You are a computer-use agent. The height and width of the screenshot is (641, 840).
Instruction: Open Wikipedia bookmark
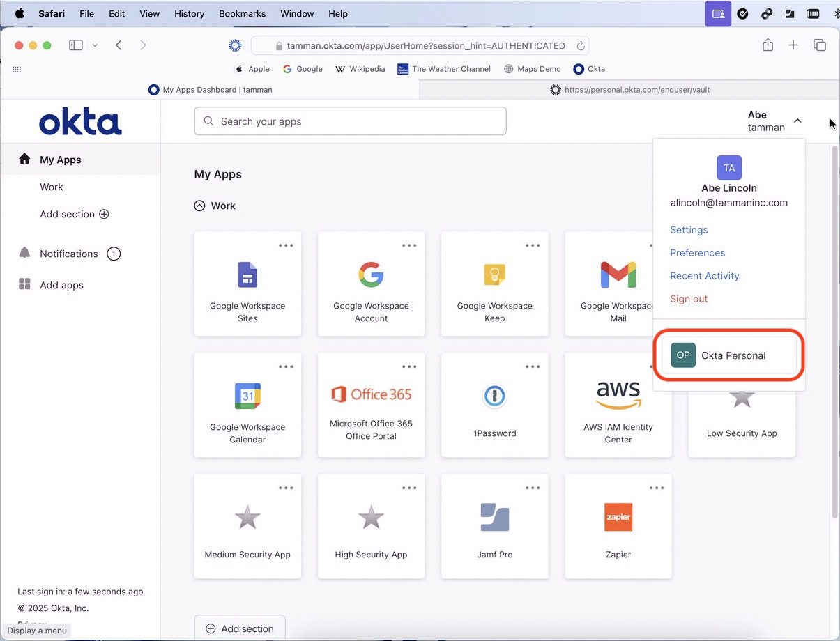tap(360, 69)
